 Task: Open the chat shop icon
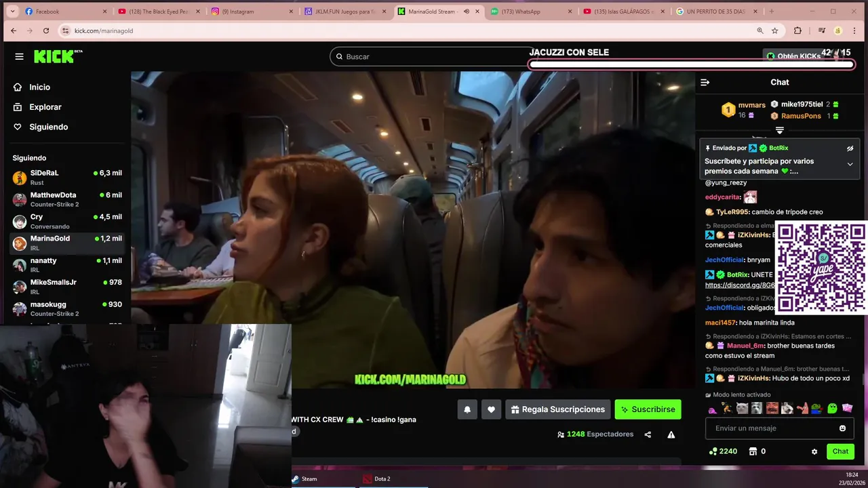tap(752, 451)
